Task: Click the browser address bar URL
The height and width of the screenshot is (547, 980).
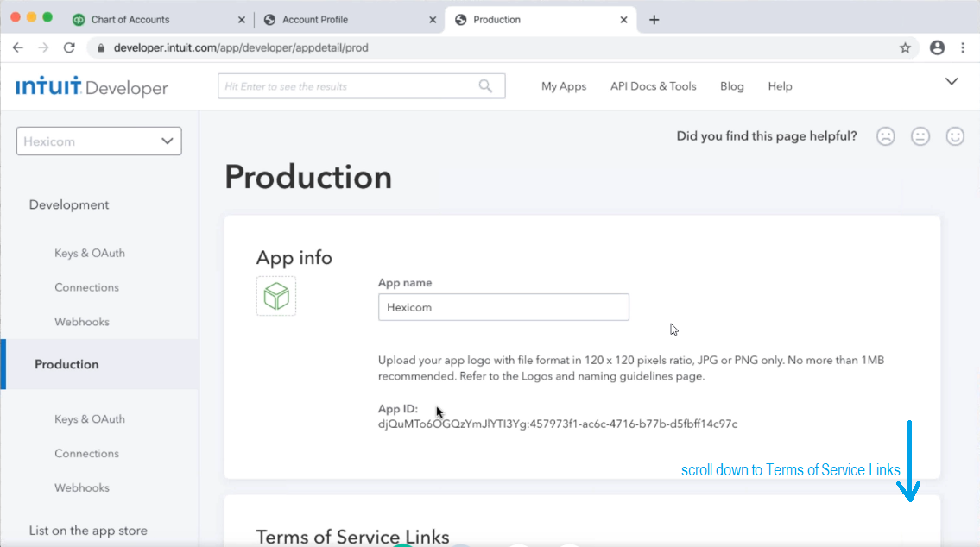Action: (241, 48)
